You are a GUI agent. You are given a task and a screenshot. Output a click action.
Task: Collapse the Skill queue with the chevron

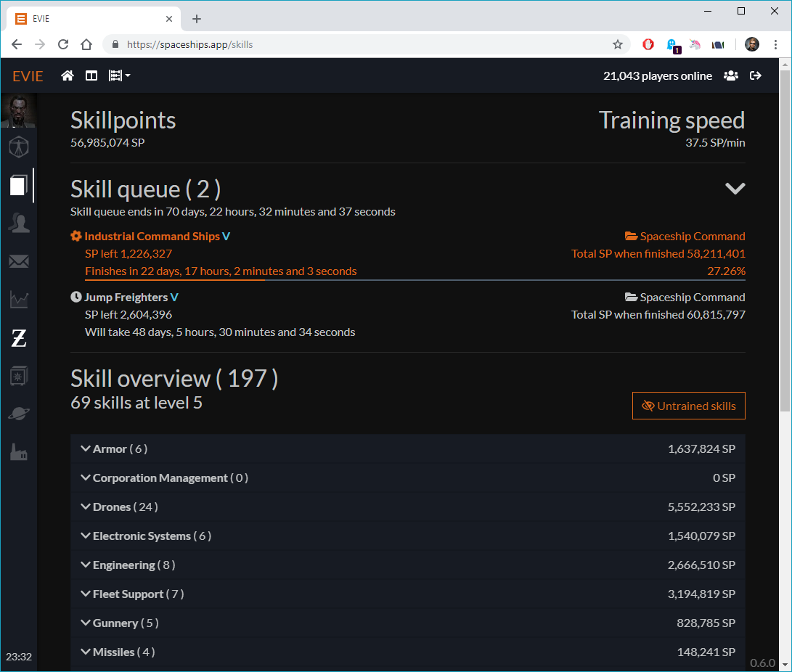[x=735, y=189]
